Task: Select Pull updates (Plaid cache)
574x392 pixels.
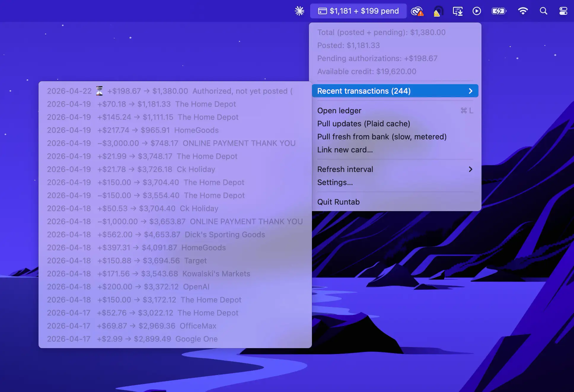Action: pyautogui.click(x=363, y=124)
